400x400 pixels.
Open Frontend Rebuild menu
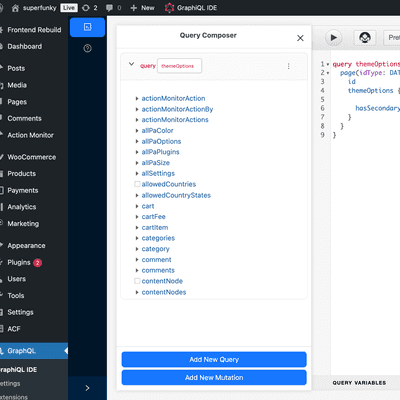34,30
